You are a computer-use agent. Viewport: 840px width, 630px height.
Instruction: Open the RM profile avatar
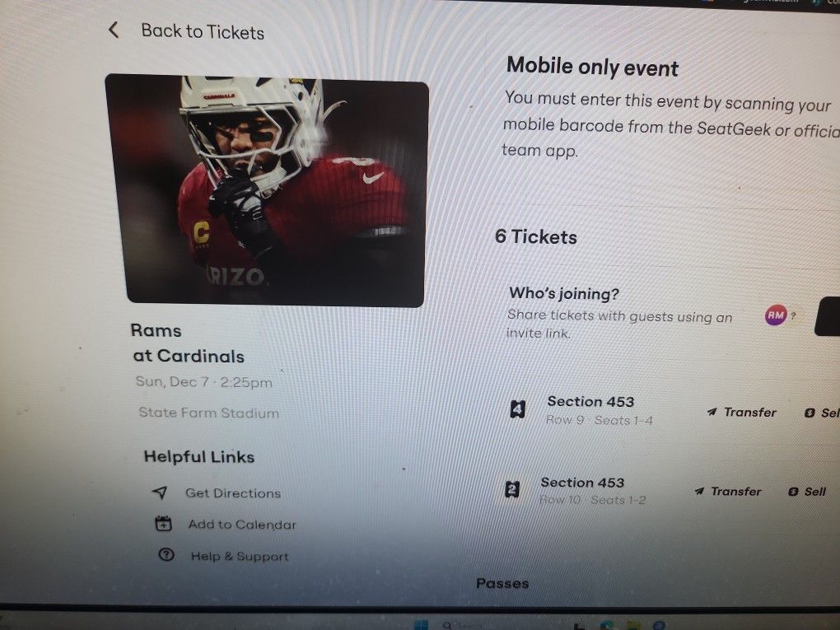pyautogui.click(x=775, y=316)
